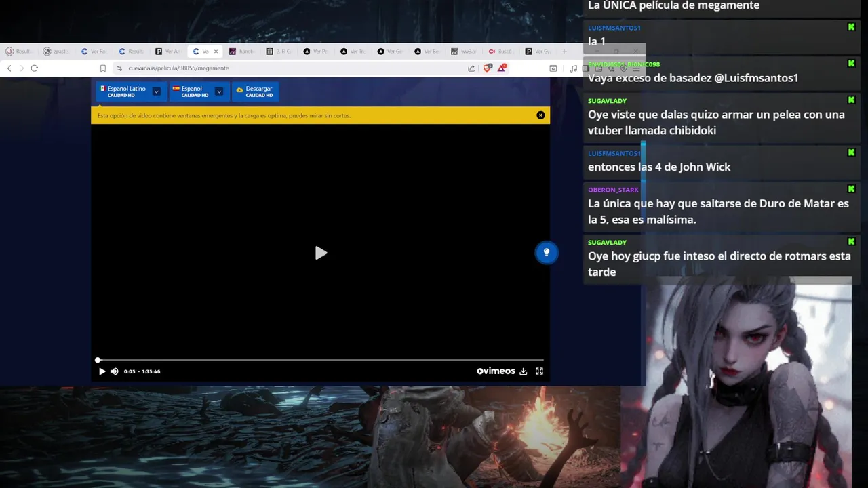Click green badge beside 'la 1' message
This screenshot has height=488, width=868.
point(851,27)
